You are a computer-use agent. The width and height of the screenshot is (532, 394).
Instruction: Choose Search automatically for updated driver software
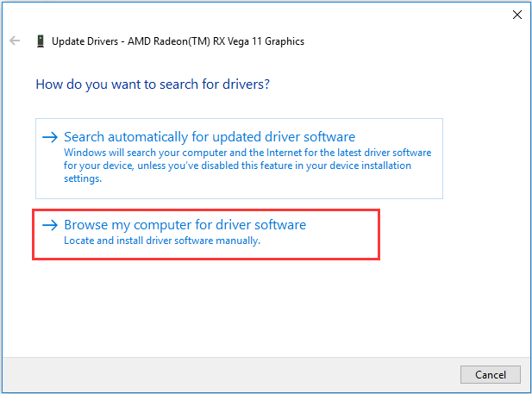(239, 159)
